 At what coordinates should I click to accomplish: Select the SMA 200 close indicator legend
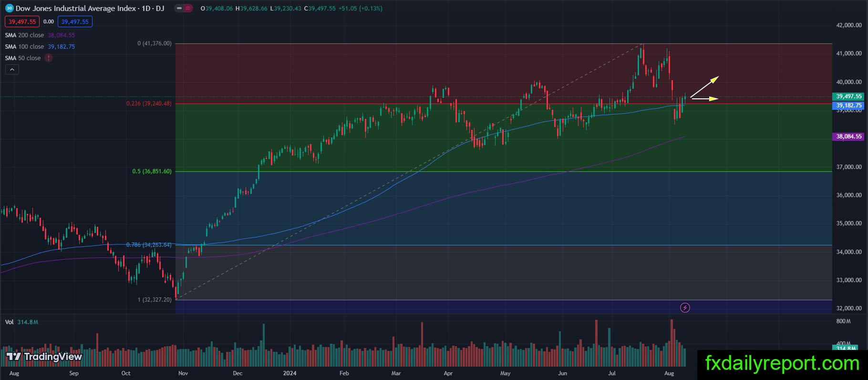coord(24,35)
